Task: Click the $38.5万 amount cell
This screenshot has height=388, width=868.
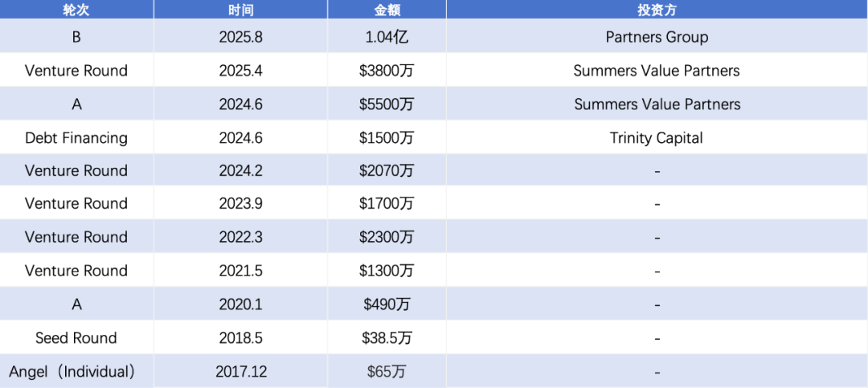Action: click(x=387, y=337)
